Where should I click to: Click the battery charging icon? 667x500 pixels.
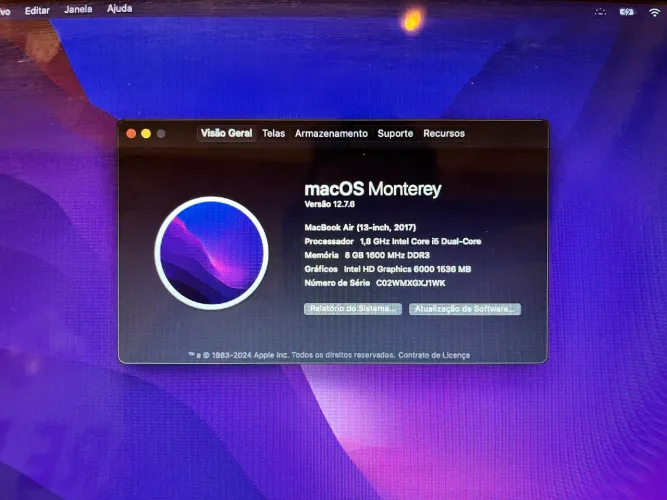coord(627,12)
